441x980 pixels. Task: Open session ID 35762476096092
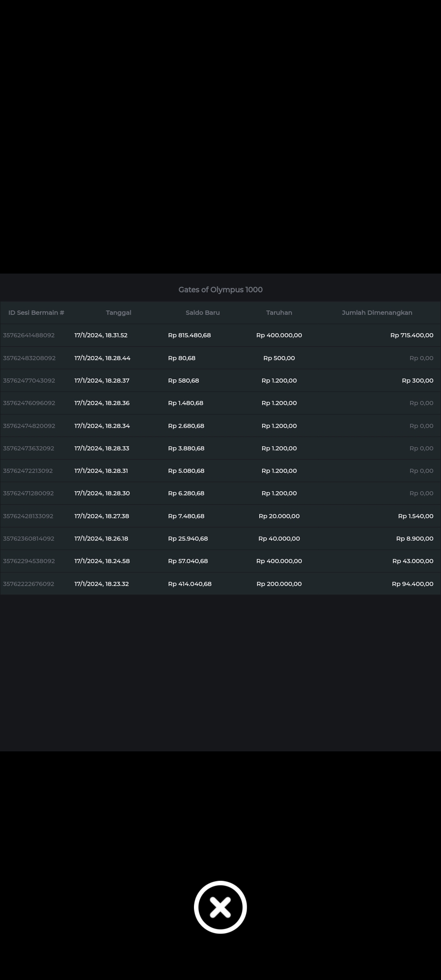pyautogui.click(x=29, y=403)
